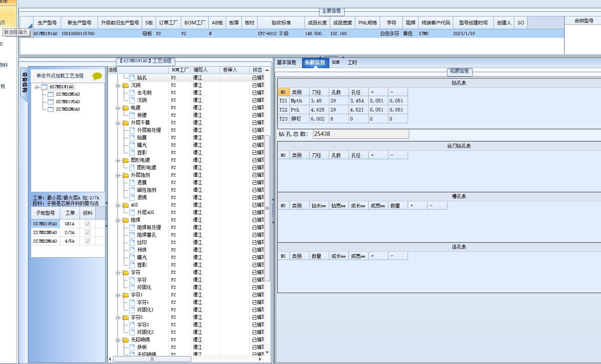
Task: Click the process list scroll up arrow
Action: tap(267, 70)
